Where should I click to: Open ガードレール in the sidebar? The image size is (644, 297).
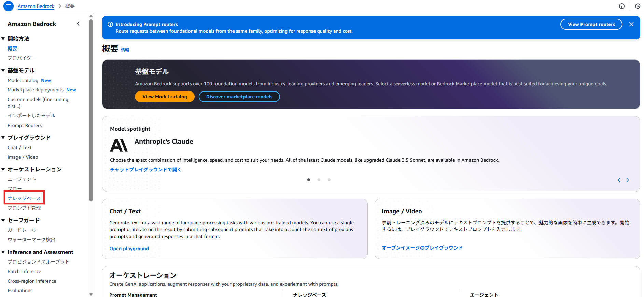[22, 230]
